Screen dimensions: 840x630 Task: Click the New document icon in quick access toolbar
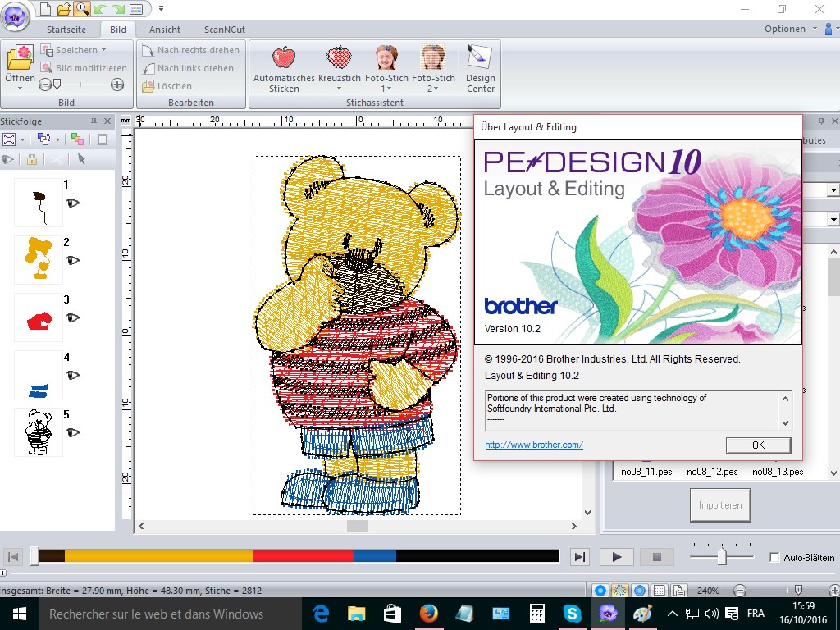point(46,8)
